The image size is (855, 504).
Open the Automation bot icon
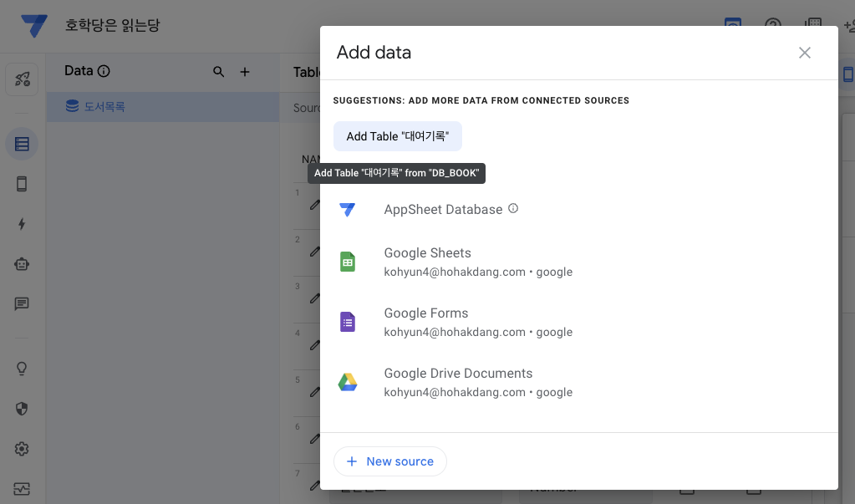pyautogui.click(x=22, y=264)
